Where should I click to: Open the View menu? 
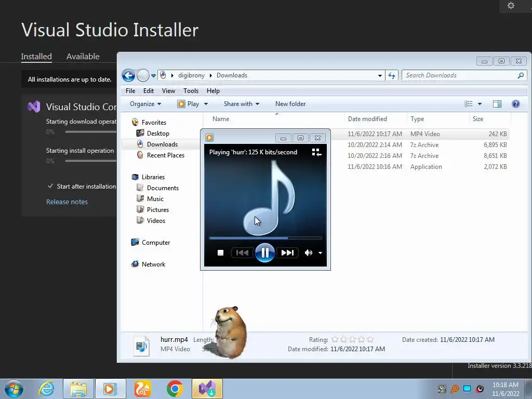pyautogui.click(x=168, y=91)
